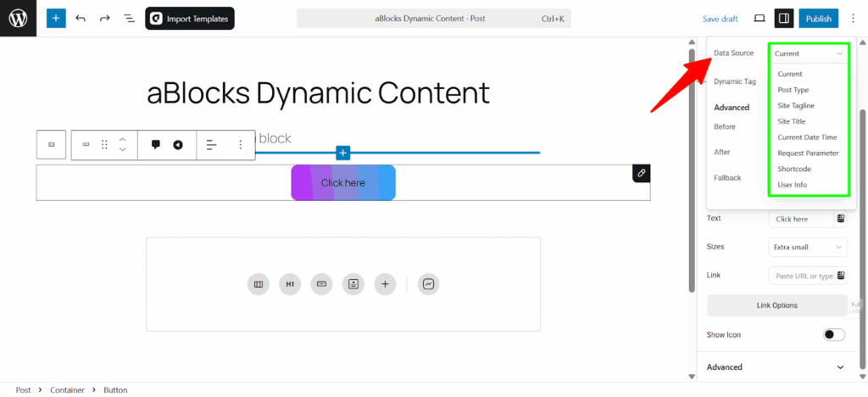Toggle the Show Icon switch

tap(834, 334)
